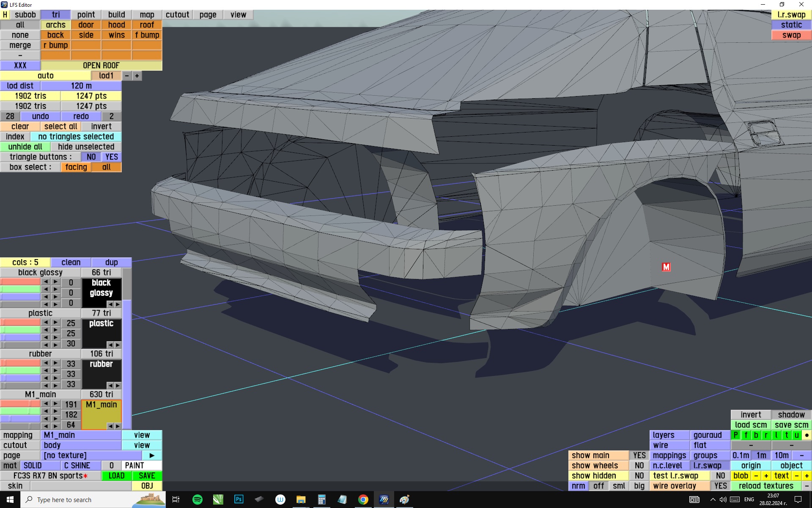Open Photoshop from the taskbar
The image size is (812, 508).
click(239, 500)
